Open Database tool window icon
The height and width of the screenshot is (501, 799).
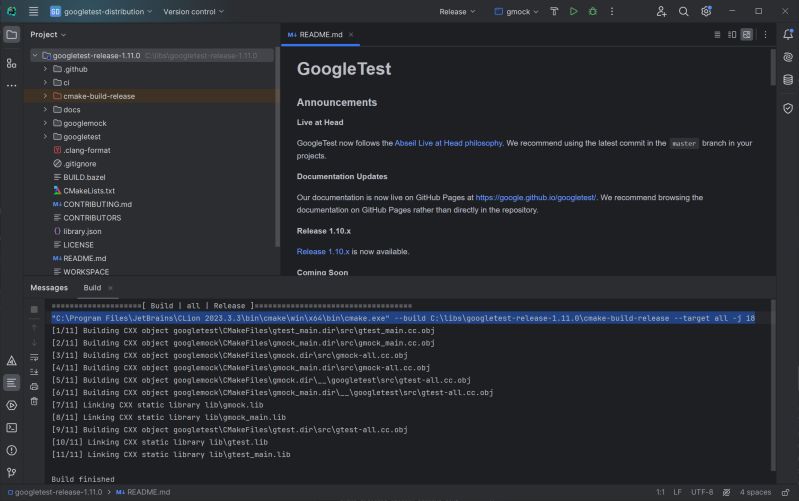788,80
